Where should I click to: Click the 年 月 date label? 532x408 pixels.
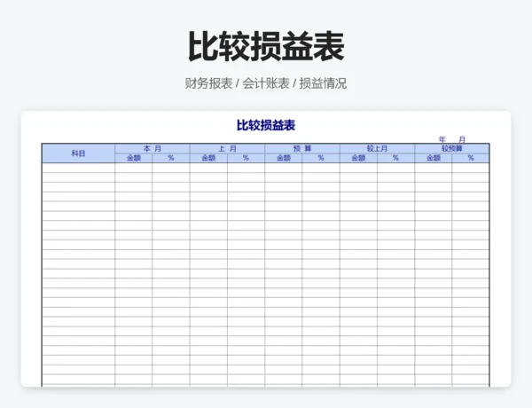(x=452, y=139)
